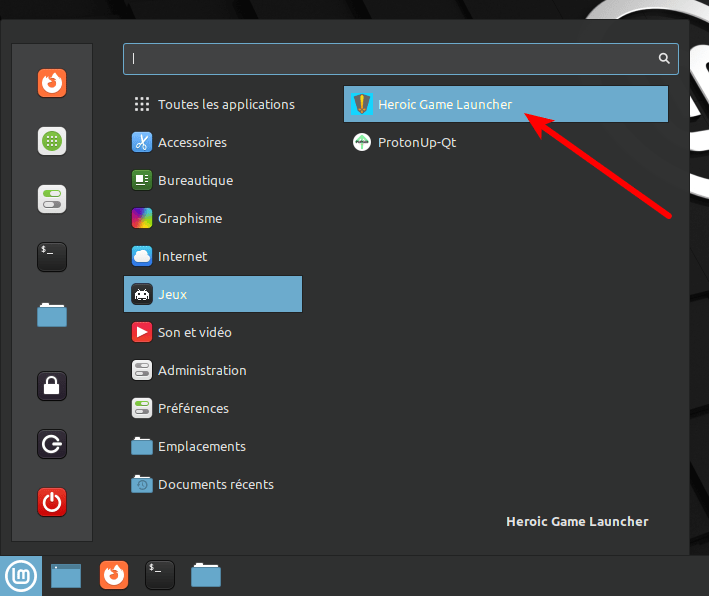Image resolution: width=709 pixels, height=596 pixels.
Task: Open Files folder icon in favorites sidebar
Action: 52,315
